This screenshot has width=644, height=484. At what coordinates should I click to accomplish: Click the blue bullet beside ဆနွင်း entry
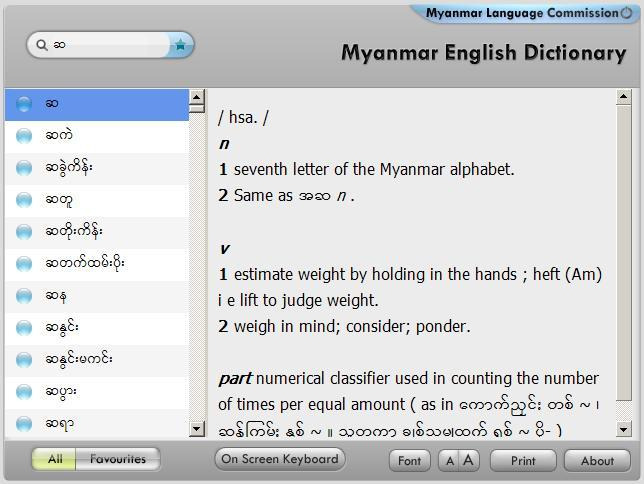24,328
